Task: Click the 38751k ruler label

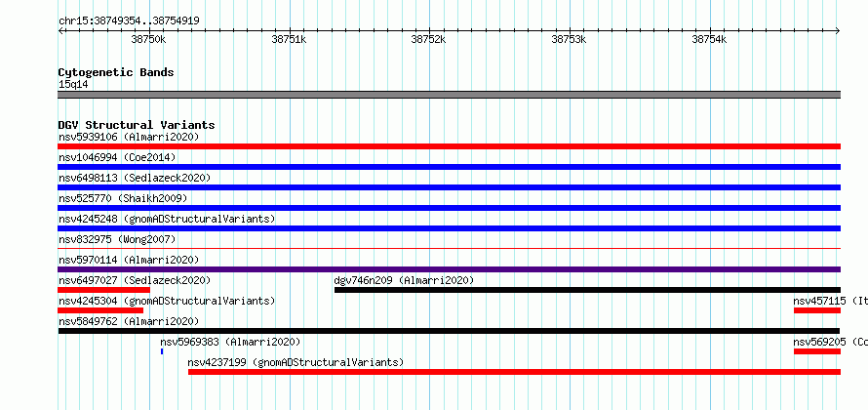Action: tap(289, 39)
